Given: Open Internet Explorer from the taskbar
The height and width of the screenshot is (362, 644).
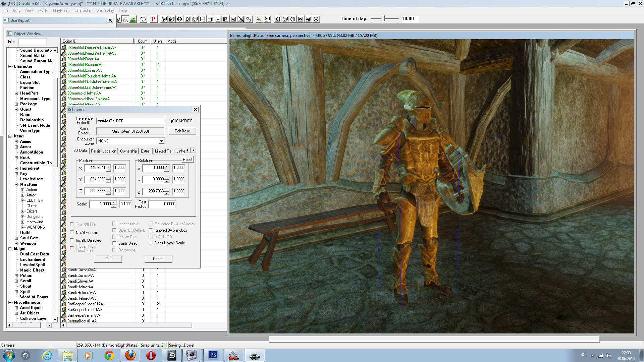Looking at the screenshot, I should [47, 355].
